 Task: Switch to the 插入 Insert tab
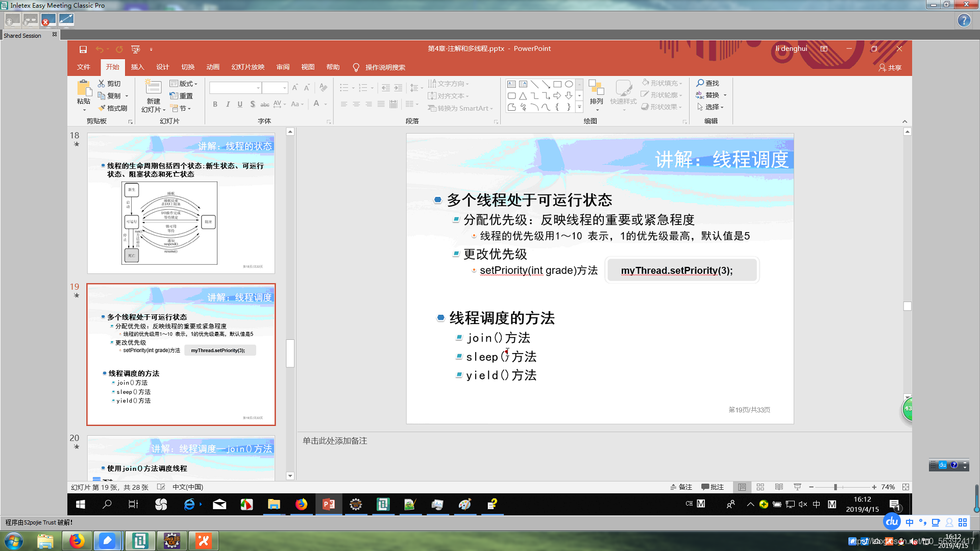[x=138, y=67]
